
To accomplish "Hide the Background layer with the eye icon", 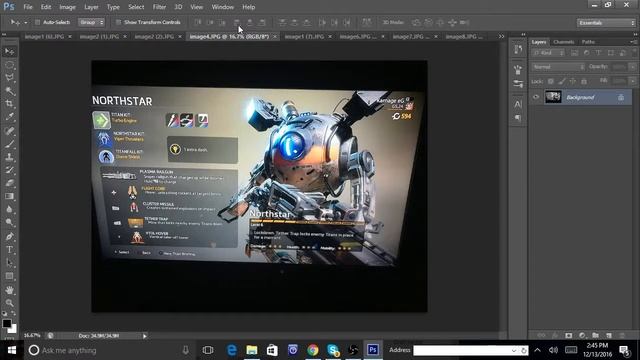I will [x=536, y=97].
